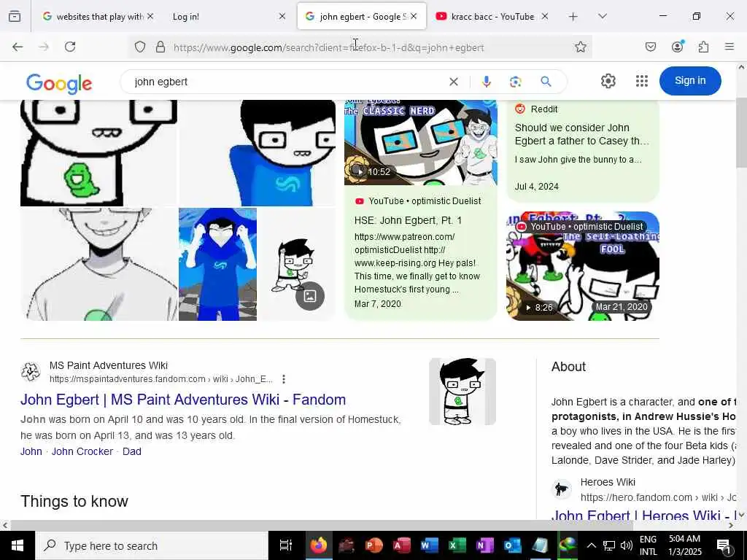Open John Egbert Heroes Wiki link
Viewport: 747px width, 560px height.
click(643, 516)
